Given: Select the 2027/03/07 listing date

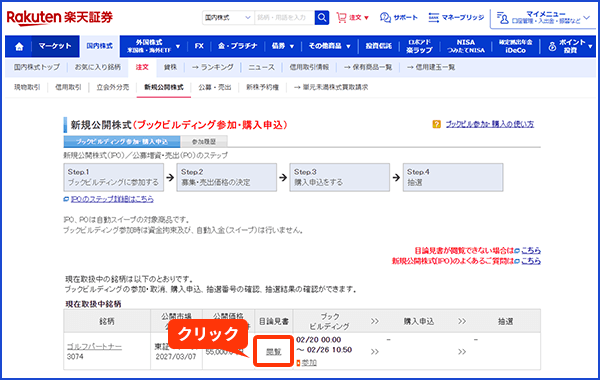Looking at the screenshot, I should click(x=176, y=357).
